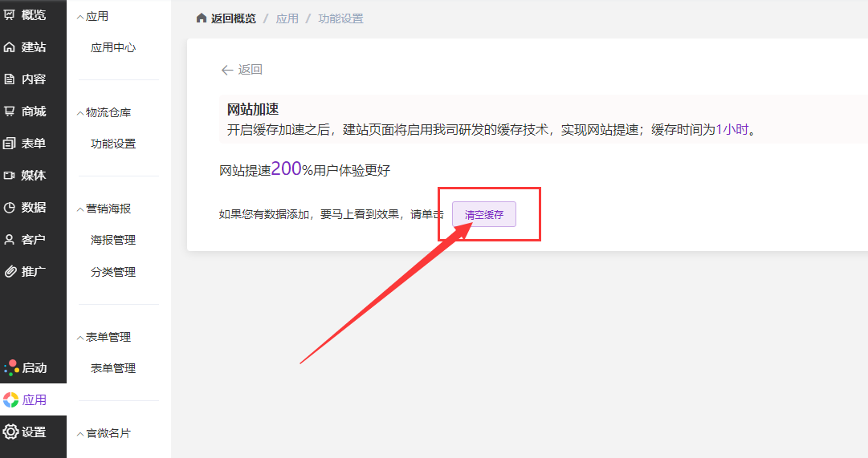Click the 应用 colorful ring icon

[x=10, y=400]
